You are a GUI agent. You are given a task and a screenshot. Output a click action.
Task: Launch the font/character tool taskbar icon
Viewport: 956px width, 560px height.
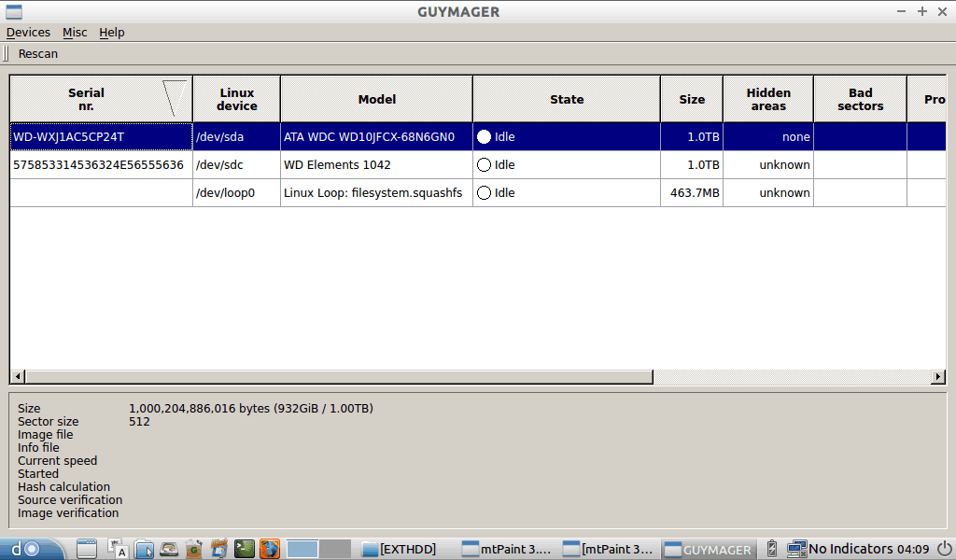[x=118, y=549]
